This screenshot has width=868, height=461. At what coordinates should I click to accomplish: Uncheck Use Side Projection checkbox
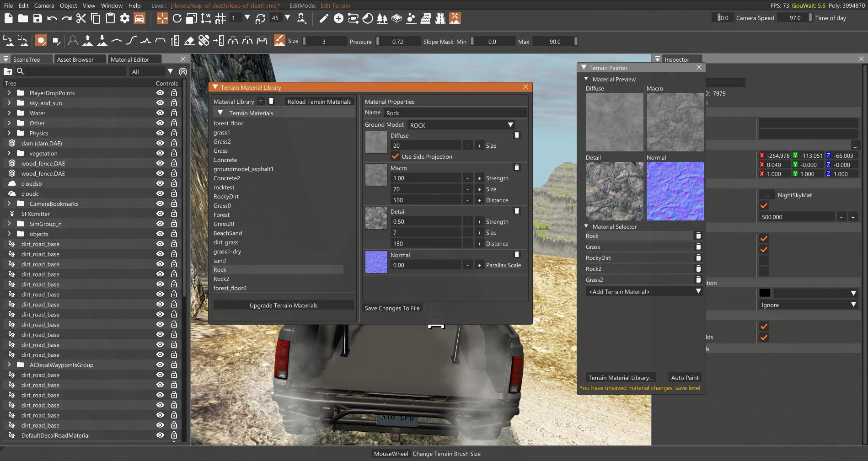click(x=396, y=156)
